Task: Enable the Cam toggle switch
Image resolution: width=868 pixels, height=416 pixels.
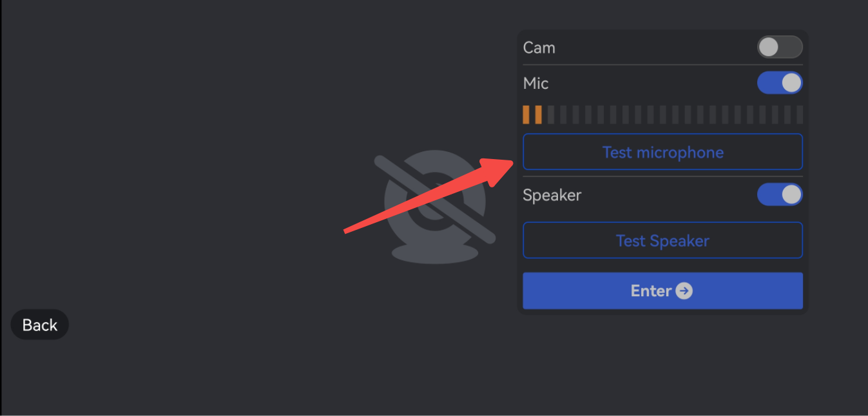Action: (x=780, y=47)
